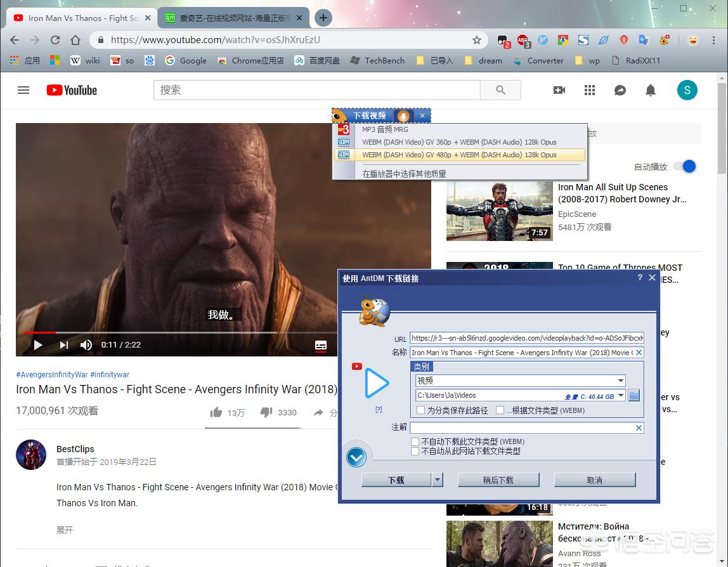Click the YouTube hamburger menu icon
The height and width of the screenshot is (567, 728).
click(23, 90)
